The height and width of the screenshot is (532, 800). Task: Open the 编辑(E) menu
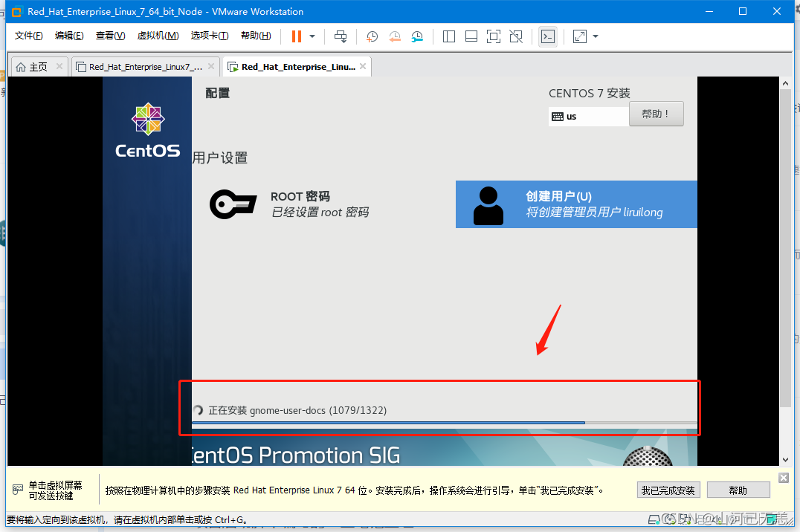(x=69, y=36)
